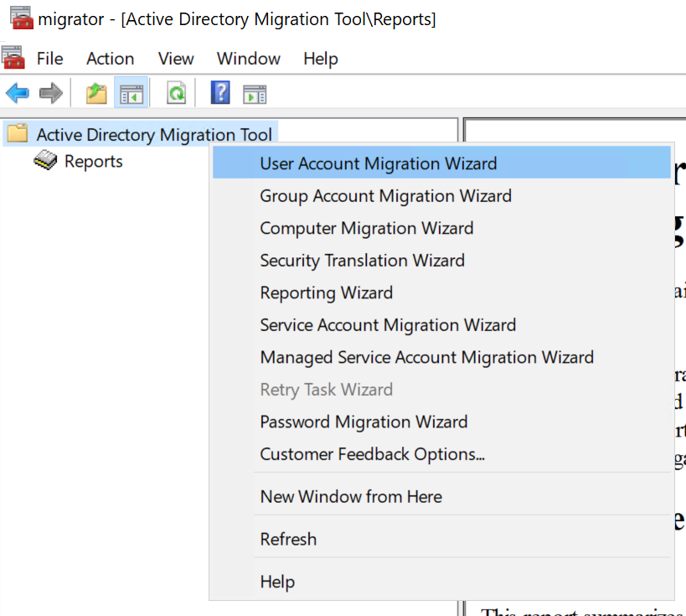Open the Window menu
This screenshot has width=686, height=616.
coord(249,59)
